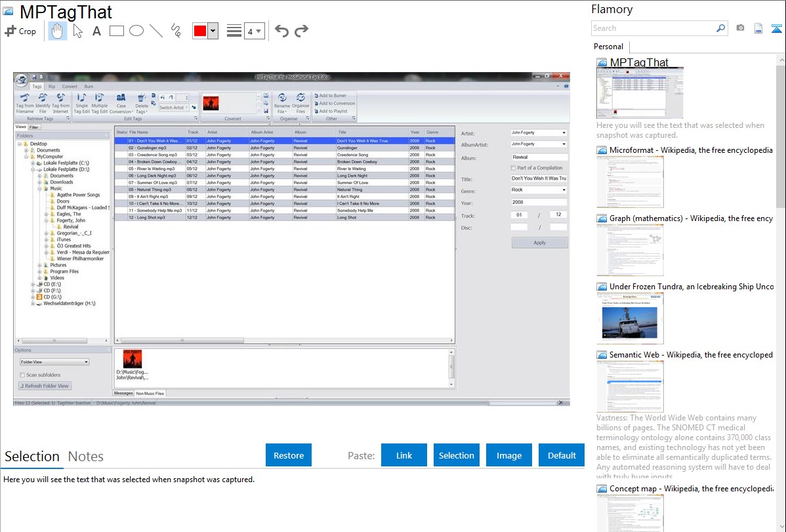Switch to the Notes tab
786x532 pixels.
(x=86, y=457)
